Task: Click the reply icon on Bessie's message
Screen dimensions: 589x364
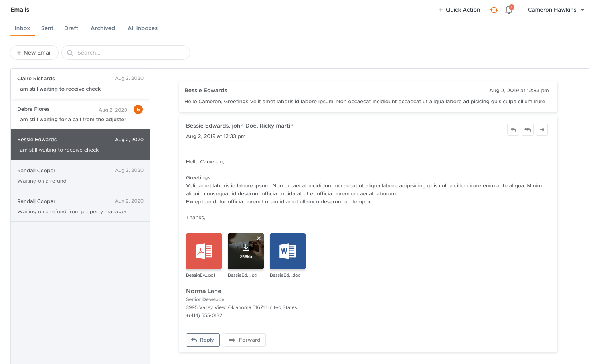Action: [513, 129]
